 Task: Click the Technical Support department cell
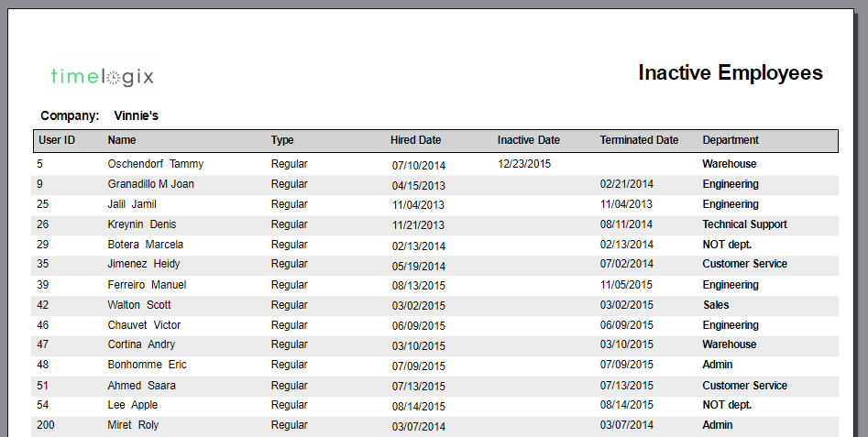coord(744,224)
